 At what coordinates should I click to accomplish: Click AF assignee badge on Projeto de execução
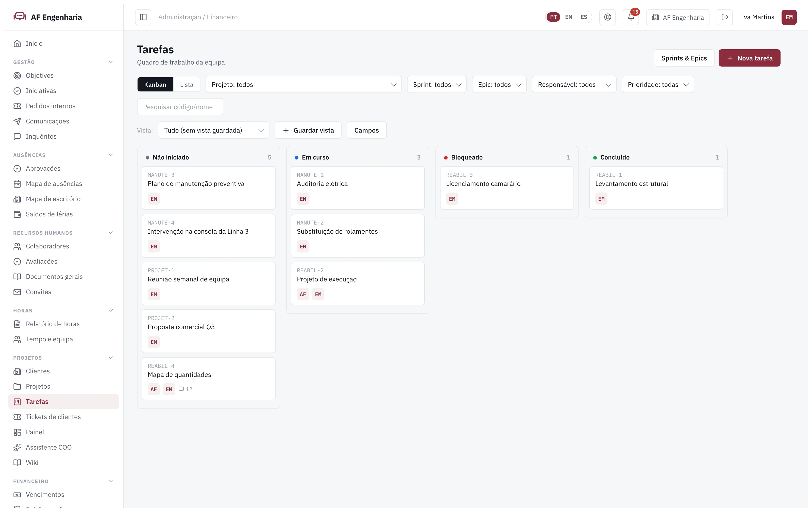click(303, 294)
